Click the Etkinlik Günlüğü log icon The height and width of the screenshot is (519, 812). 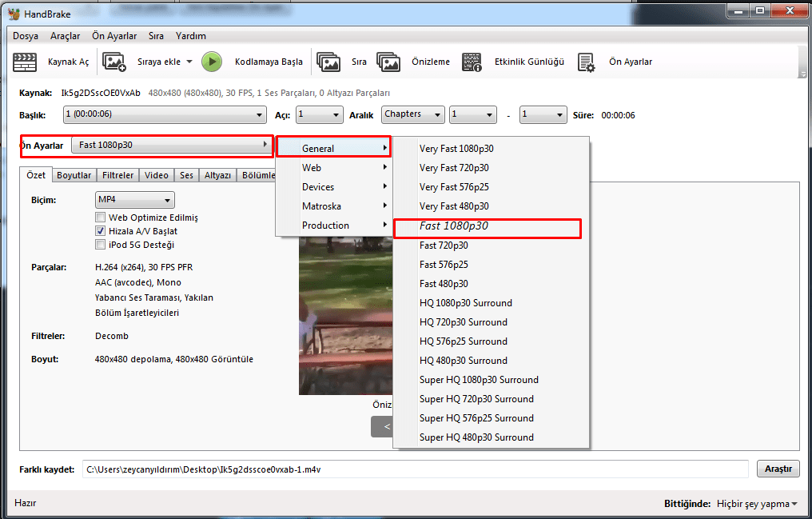pos(472,62)
